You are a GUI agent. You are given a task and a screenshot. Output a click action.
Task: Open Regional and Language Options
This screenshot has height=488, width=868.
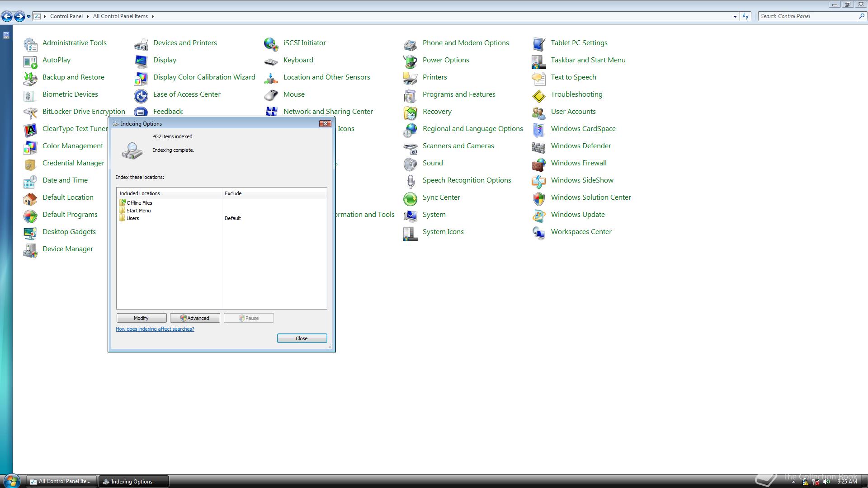pos(472,128)
